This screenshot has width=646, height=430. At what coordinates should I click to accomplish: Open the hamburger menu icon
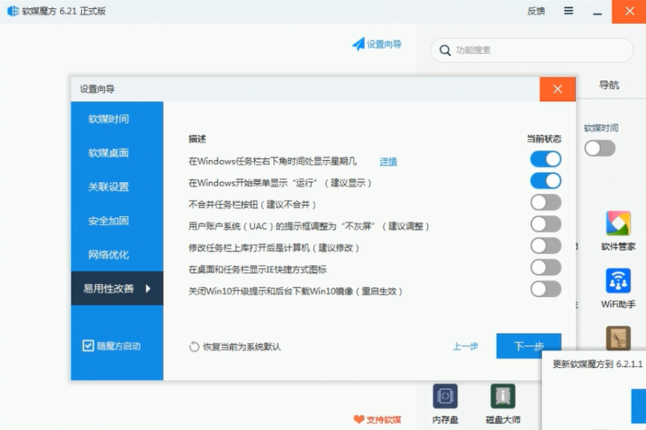(569, 11)
